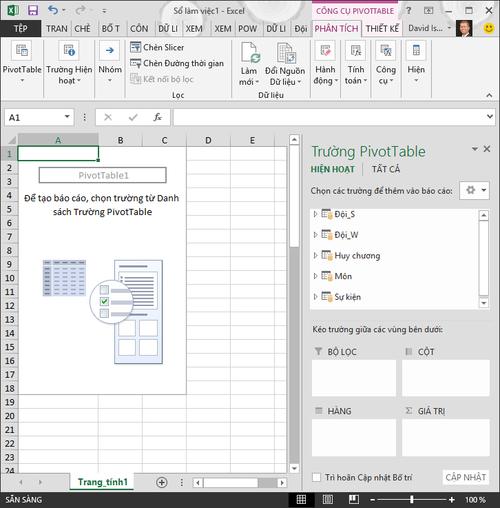This screenshot has height=508, width=500.
Task: Expand the Huy chương table
Action: 315,255
